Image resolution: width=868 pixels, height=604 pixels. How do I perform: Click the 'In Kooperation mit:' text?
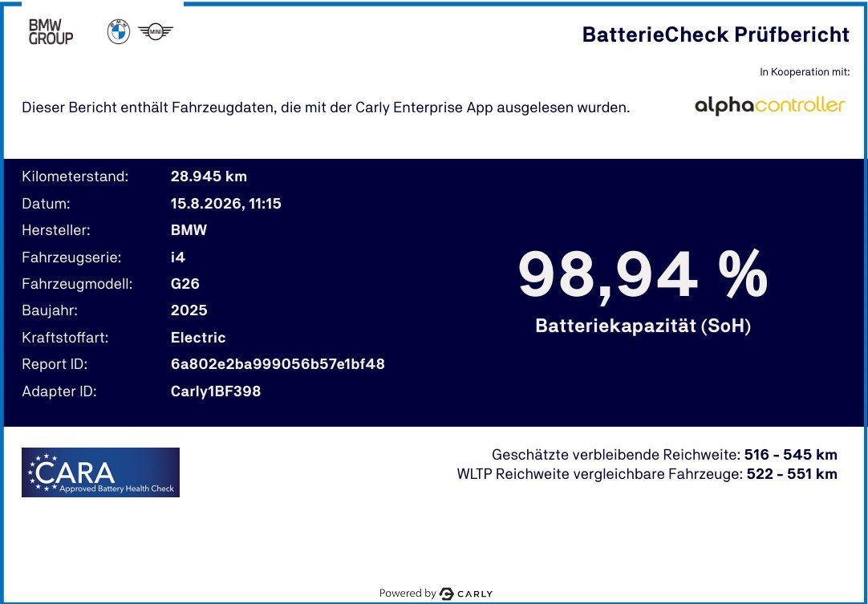click(x=805, y=72)
